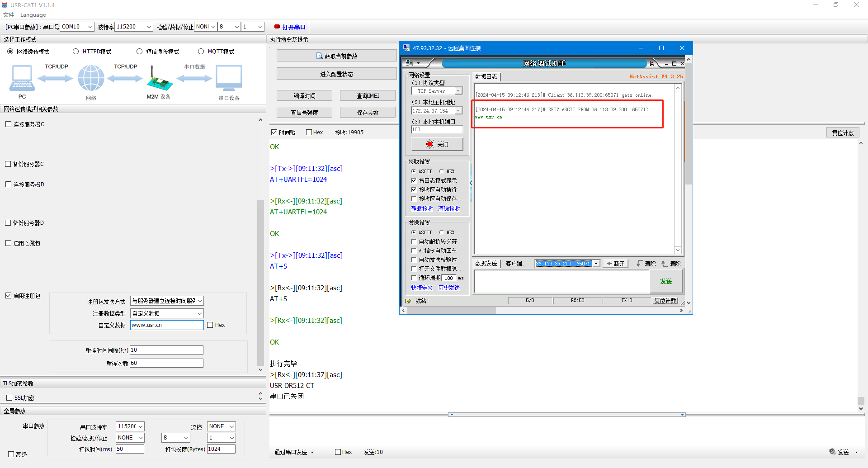Image resolution: width=868 pixels, height=468 pixels.
Task: Toggle the 启用注册包 checkbox
Action: coord(8,296)
